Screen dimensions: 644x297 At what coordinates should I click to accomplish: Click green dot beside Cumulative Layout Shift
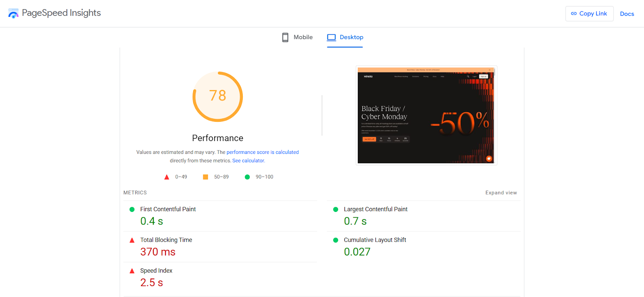point(336,240)
